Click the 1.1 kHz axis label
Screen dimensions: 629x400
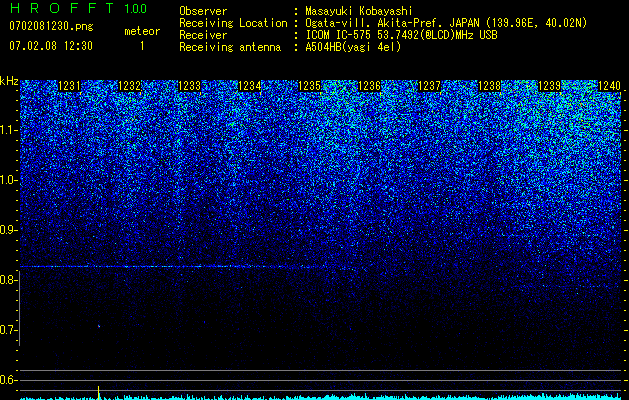click(7, 130)
